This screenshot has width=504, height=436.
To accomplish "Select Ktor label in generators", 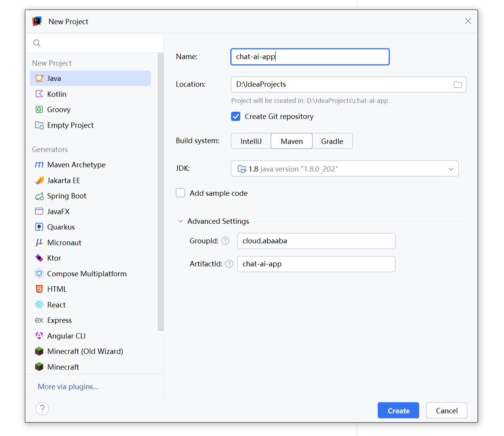I will coord(54,258).
